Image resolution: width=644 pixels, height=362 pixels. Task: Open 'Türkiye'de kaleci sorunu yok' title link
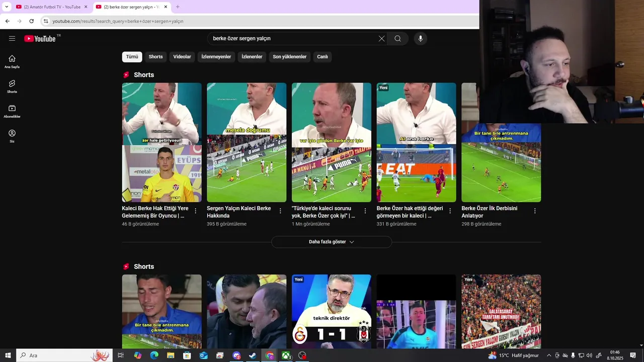click(x=324, y=212)
